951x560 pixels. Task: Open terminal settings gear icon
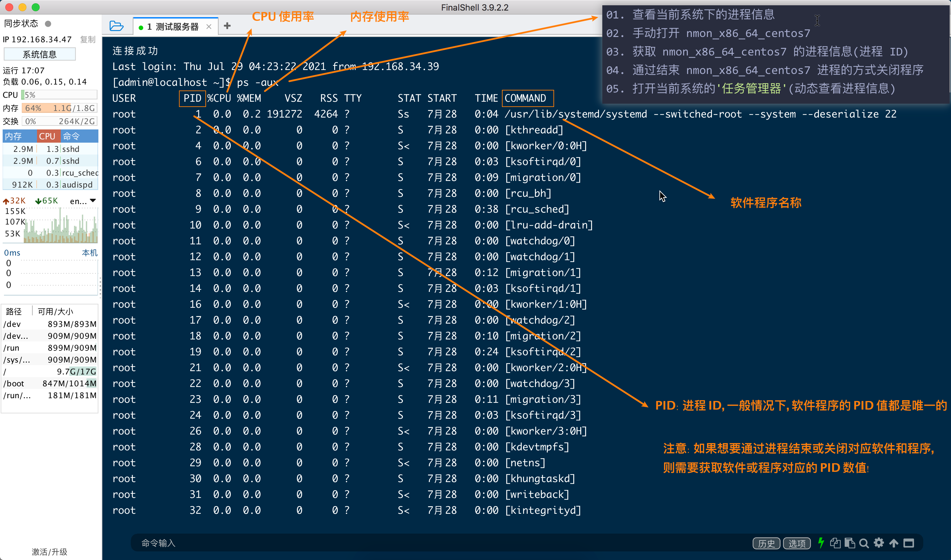point(879,542)
